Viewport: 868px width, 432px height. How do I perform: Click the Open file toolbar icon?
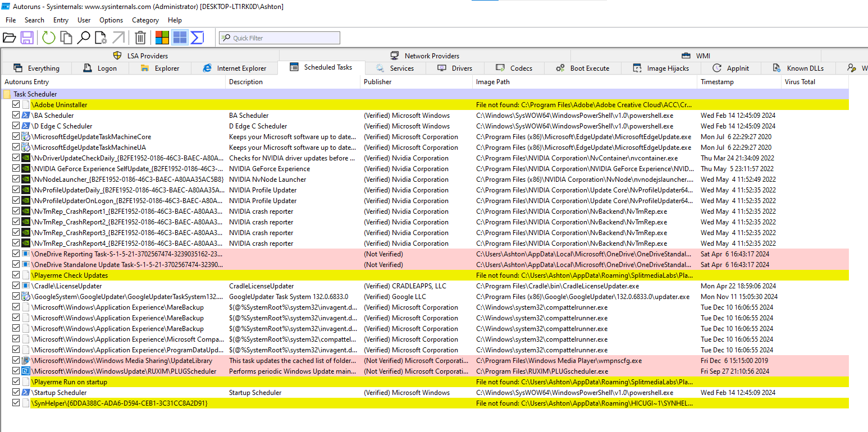coord(9,38)
